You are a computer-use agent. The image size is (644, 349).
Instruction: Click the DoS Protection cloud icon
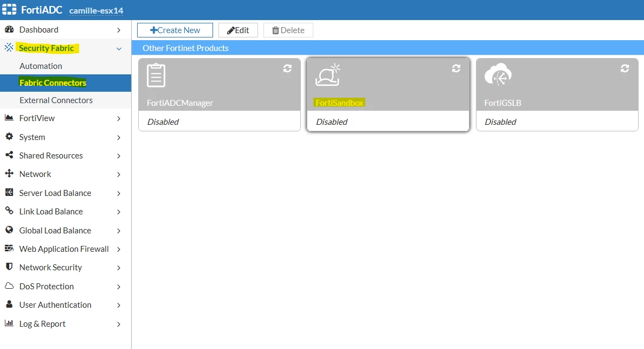tap(9, 285)
